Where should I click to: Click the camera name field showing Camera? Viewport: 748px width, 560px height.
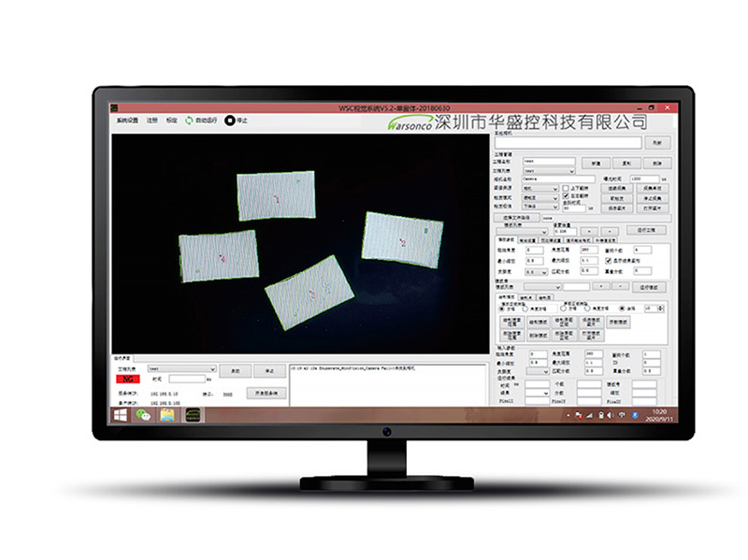(558, 179)
